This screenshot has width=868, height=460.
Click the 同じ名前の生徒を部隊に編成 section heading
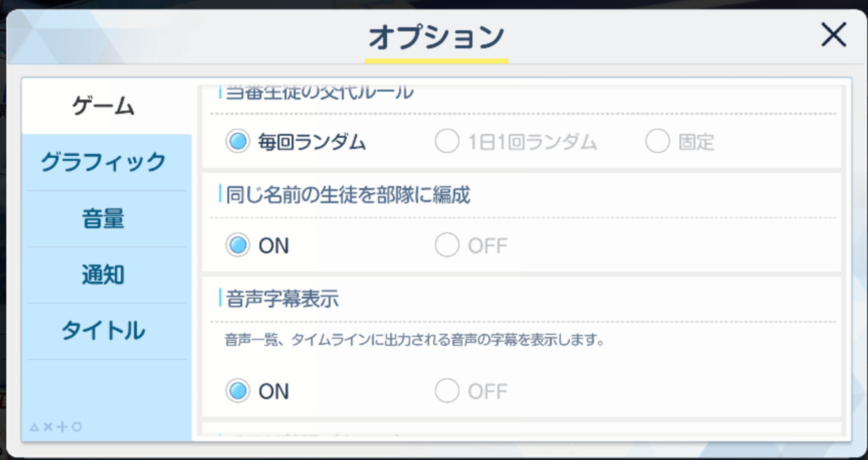348,195
